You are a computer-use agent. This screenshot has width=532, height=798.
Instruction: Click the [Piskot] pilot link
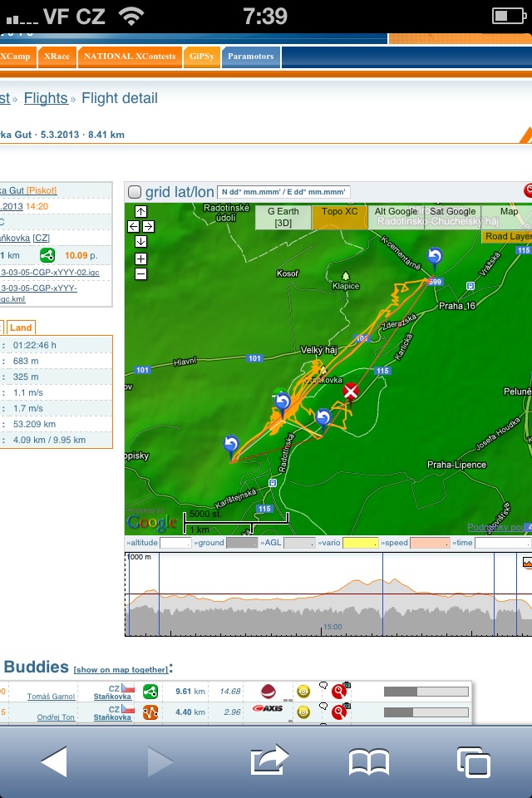click(42, 190)
